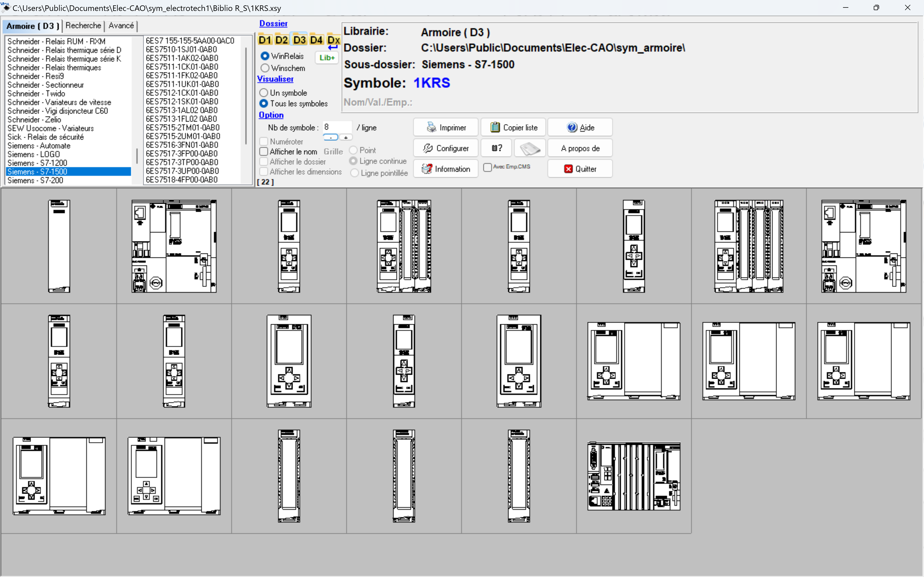Select Siemens - S7-1200 in folder list

click(x=37, y=163)
